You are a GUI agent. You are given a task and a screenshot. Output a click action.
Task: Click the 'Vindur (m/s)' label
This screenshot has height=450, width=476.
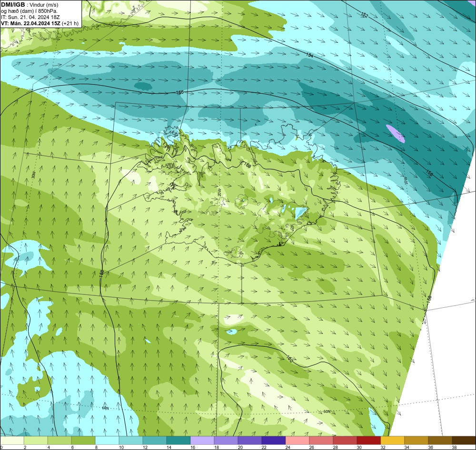[x=44, y=5]
